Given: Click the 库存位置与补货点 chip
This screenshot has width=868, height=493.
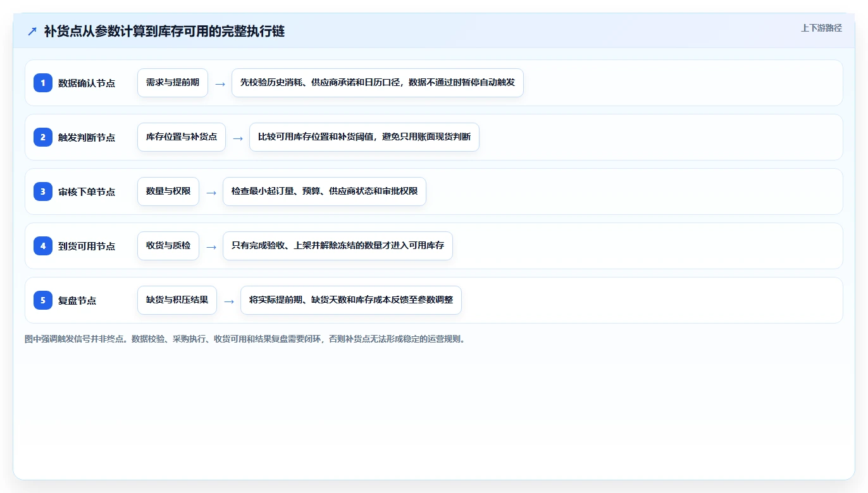Looking at the screenshot, I should (x=182, y=137).
